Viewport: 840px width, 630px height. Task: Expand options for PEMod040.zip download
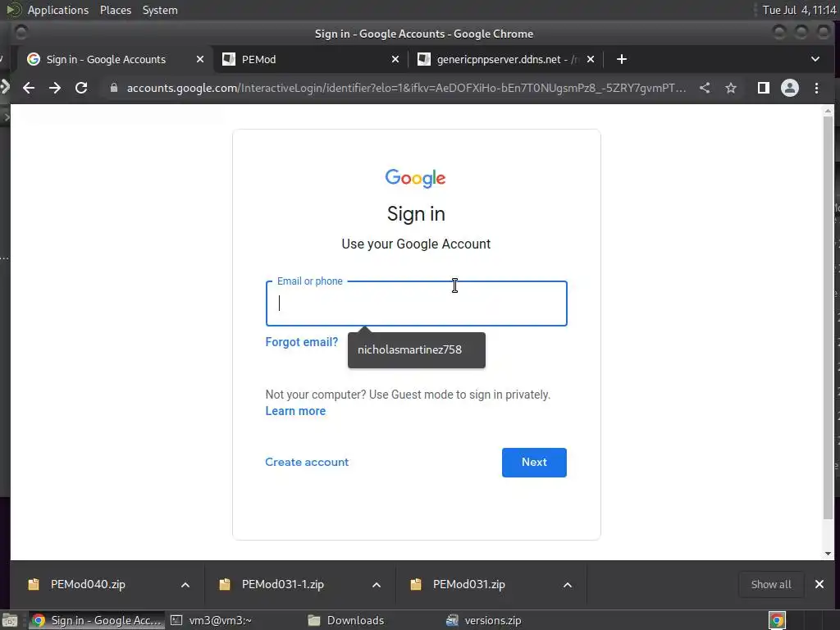point(185,585)
